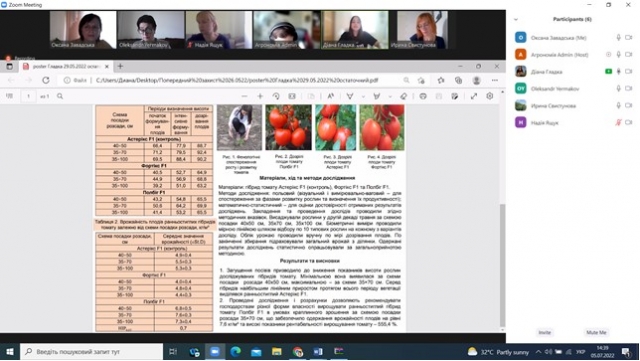
Task: Select Ирина Свистунова video thumbnail
Action: 422,30
